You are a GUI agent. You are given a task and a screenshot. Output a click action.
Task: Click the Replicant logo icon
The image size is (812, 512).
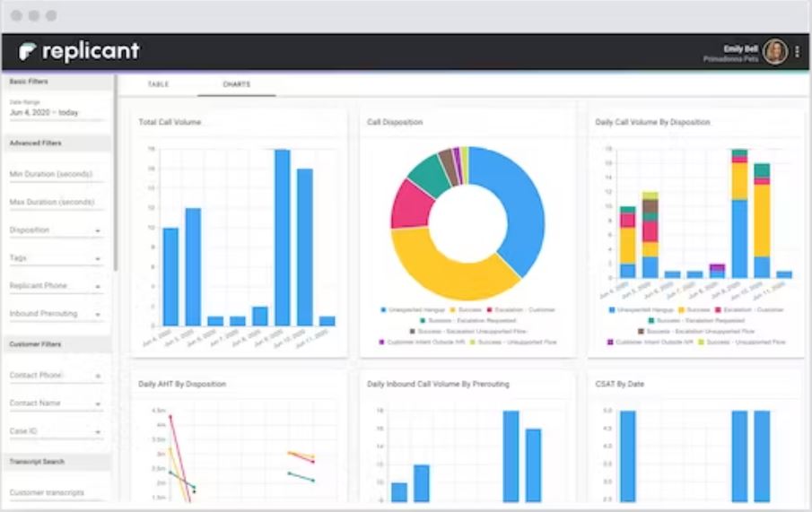click(27, 51)
